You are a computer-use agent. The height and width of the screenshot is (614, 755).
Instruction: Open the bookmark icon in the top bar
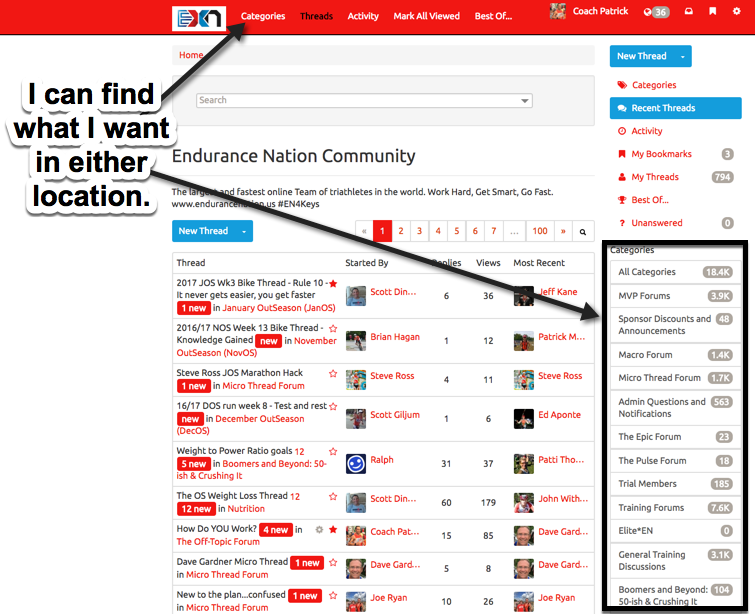point(713,11)
